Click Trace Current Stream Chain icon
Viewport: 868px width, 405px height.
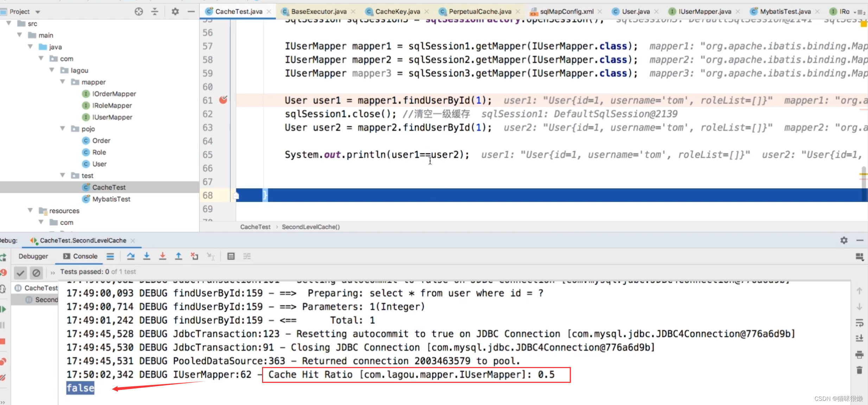click(247, 256)
